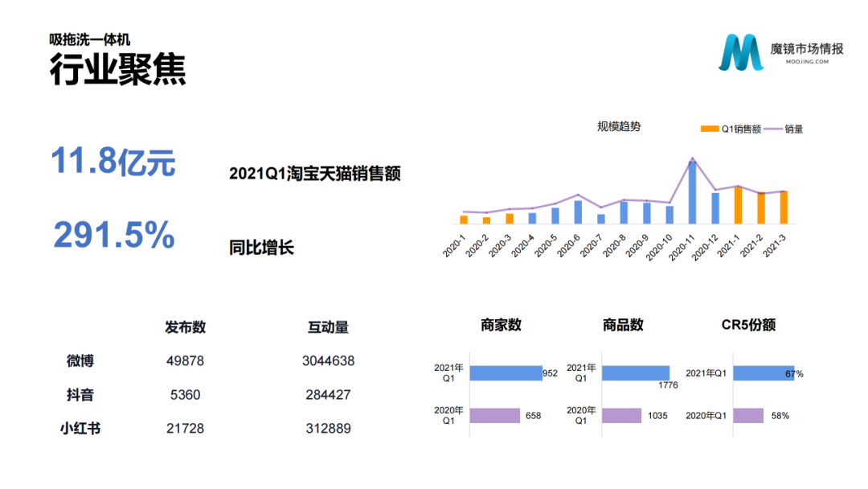Click the orange 2020-1 bar

(x=464, y=220)
